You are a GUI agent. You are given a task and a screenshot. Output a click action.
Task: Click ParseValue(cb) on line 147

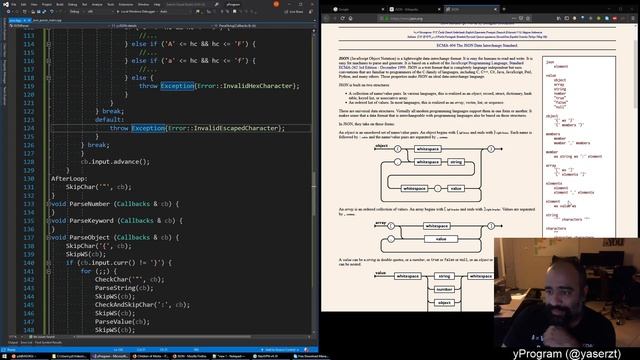pyautogui.click(x=122, y=322)
